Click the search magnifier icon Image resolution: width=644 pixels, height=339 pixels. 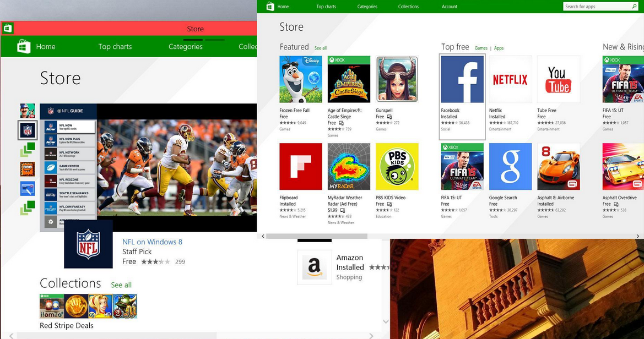pos(634,6)
